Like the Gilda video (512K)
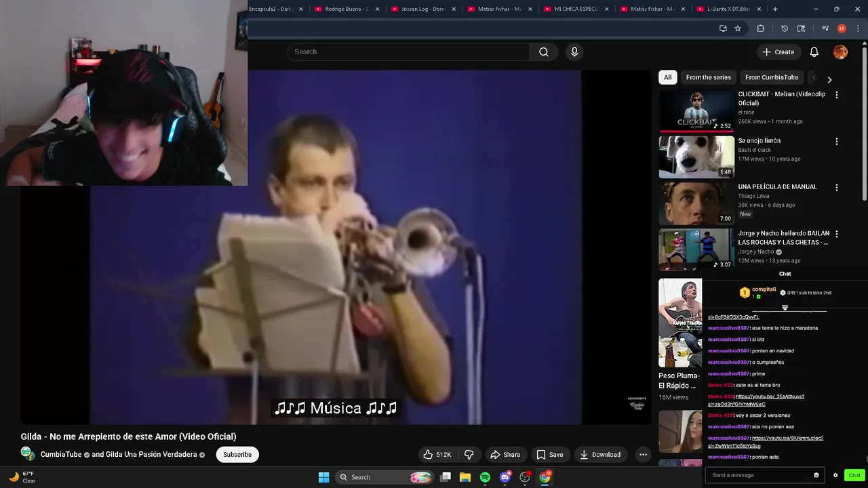The image size is (868, 488). click(437, 455)
